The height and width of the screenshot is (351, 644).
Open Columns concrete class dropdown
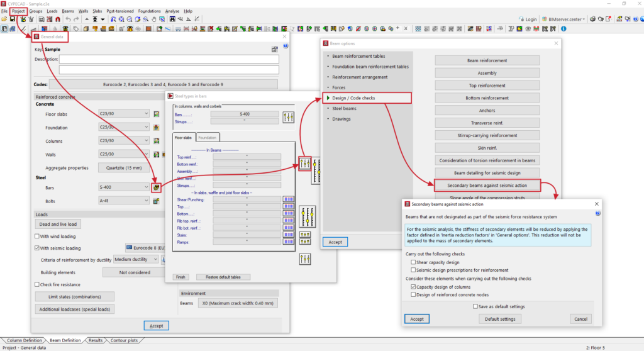pos(124,140)
